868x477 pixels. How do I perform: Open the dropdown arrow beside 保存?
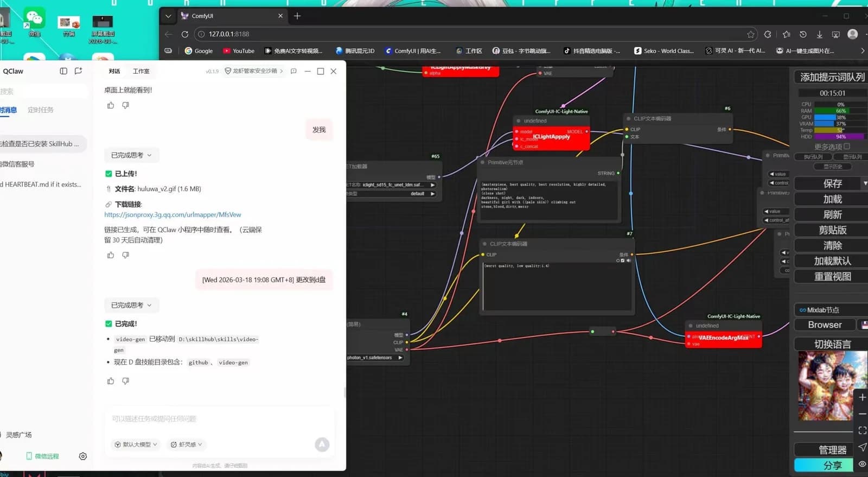coord(865,183)
